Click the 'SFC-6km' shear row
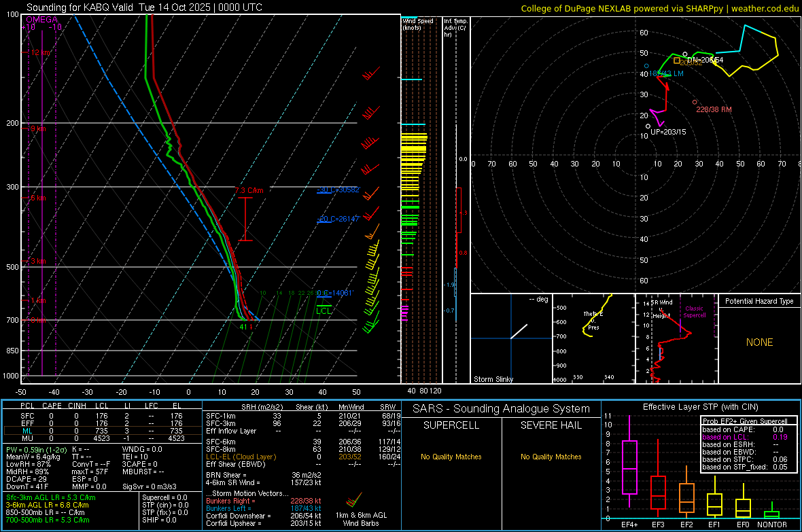Screen dimensions: 802x532 303,442
